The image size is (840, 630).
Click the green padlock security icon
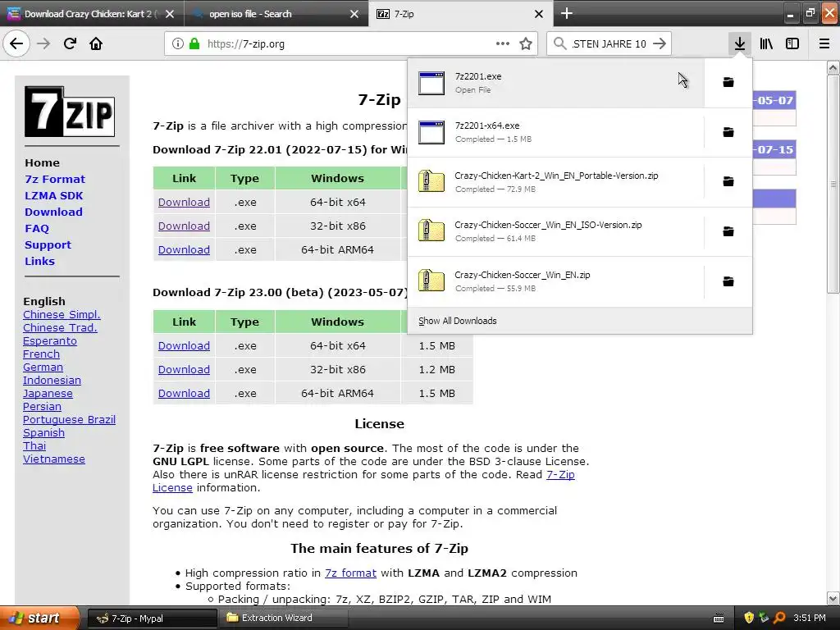click(x=194, y=44)
